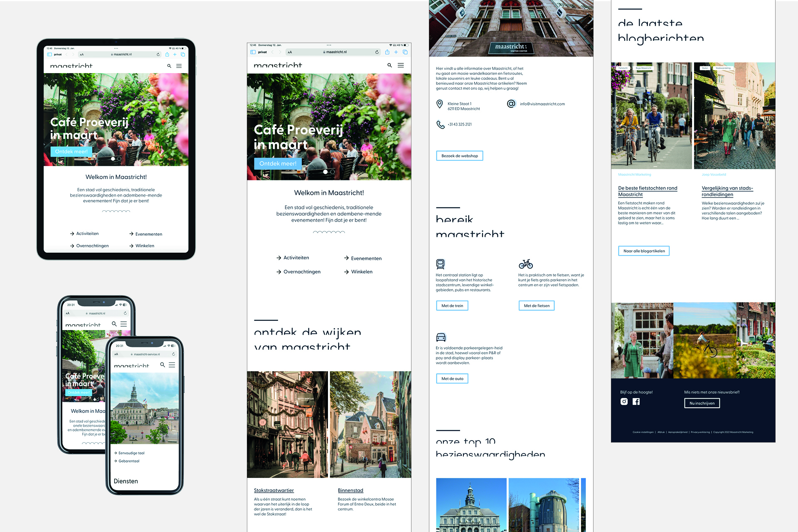
Task: Tap the share icon on the framed iPad browser
Action: (x=167, y=54)
